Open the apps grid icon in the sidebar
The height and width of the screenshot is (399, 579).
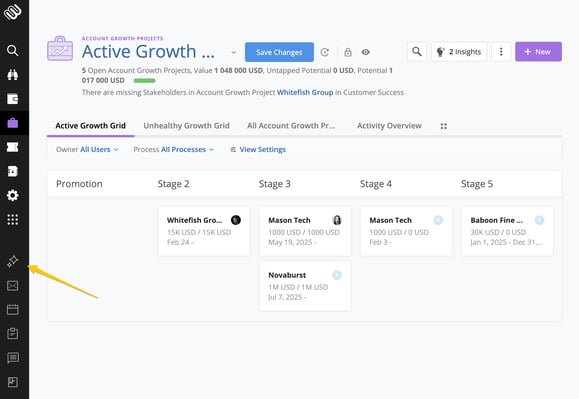(x=13, y=220)
